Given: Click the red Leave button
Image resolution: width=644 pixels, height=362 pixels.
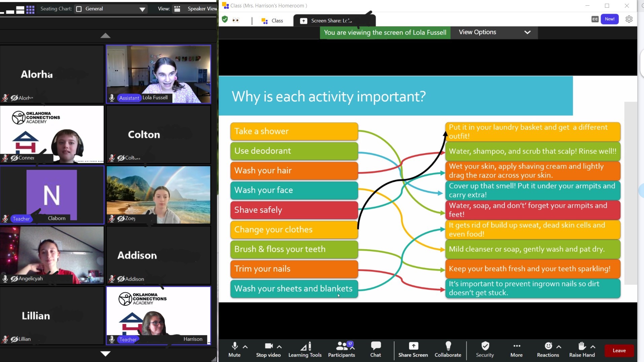Looking at the screenshot, I should [619, 351].
